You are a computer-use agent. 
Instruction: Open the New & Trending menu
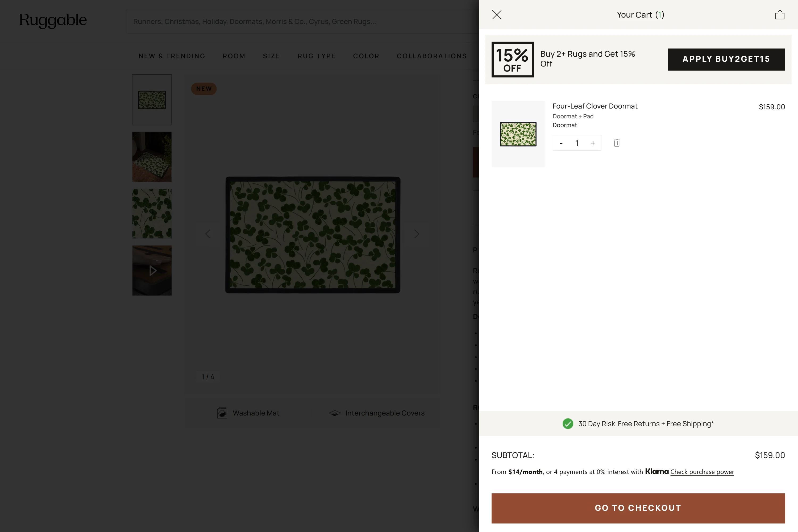172,56
